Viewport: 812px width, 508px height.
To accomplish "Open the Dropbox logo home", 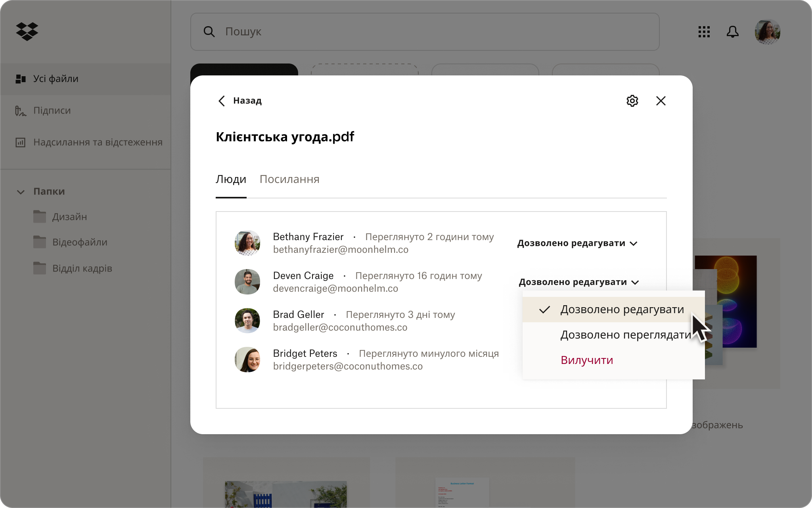I will pos(27,31).
